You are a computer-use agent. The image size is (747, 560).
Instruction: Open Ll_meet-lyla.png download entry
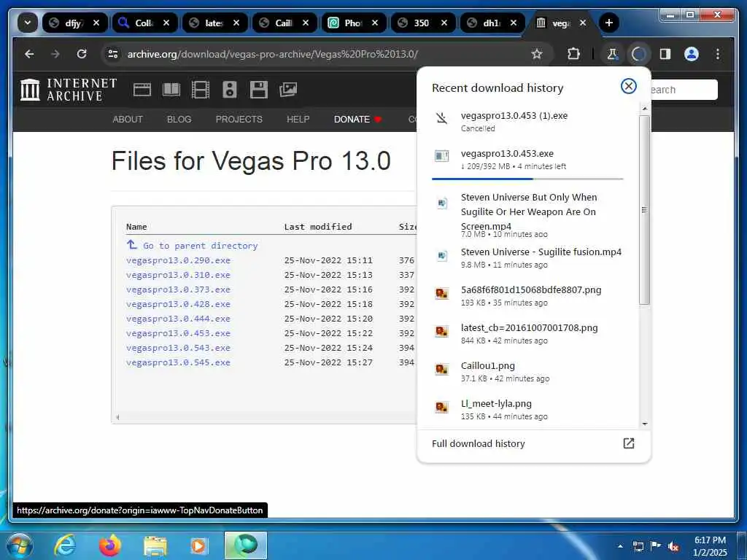tap(527, 410)
